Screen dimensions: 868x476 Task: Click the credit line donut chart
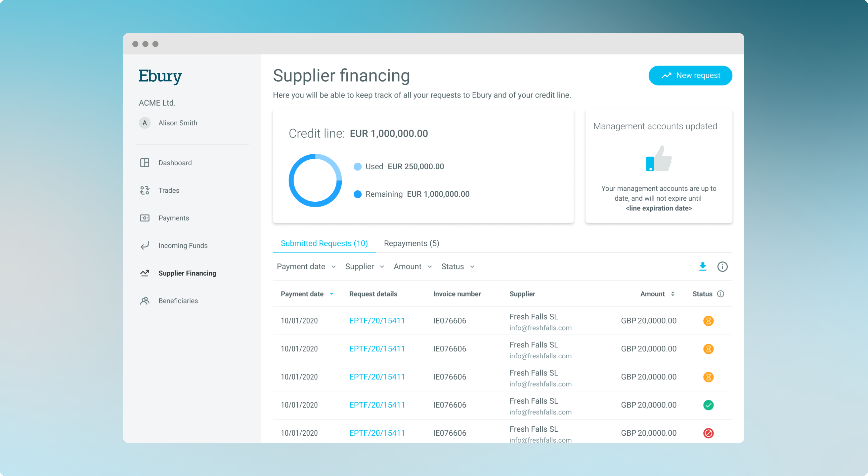click(x=315, y=180)
